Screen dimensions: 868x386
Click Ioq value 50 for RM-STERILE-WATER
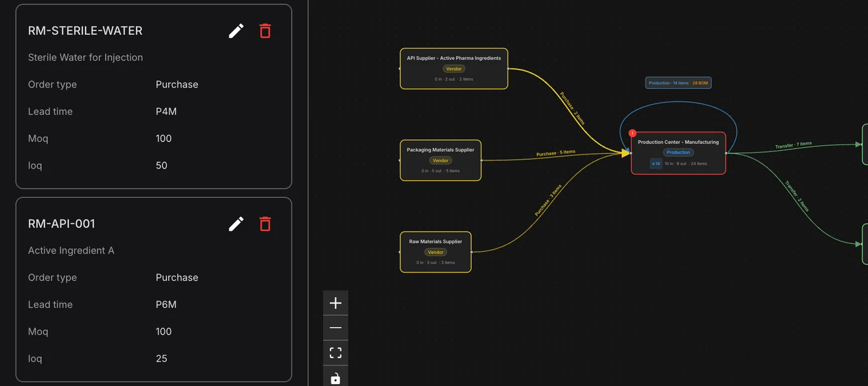tap(161, 166)
